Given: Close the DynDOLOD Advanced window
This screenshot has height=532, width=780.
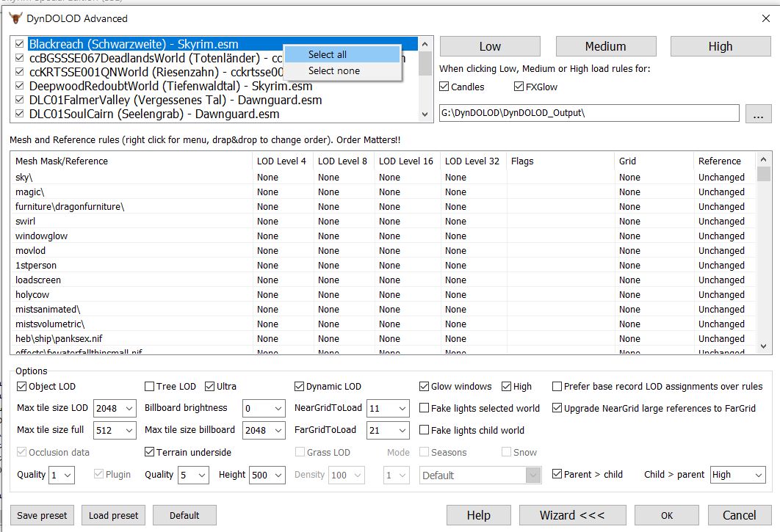Looking at the screenshot, I should pos(765,18).
